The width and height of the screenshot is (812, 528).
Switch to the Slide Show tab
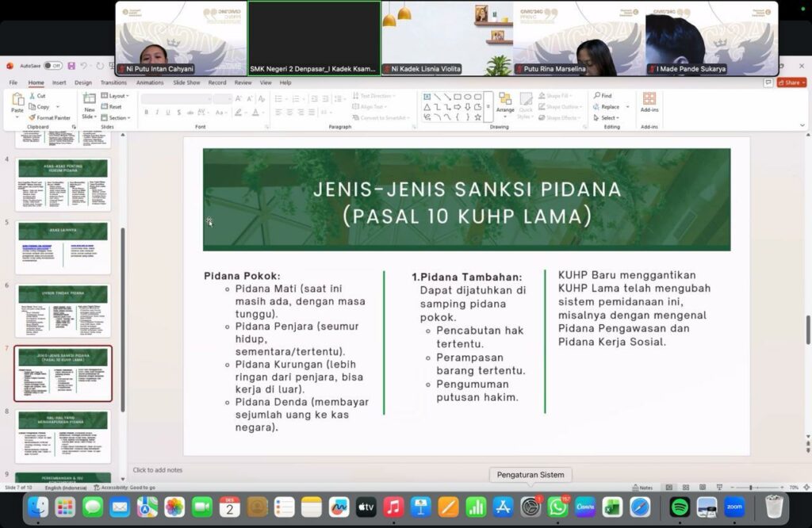tap(187, 82)
